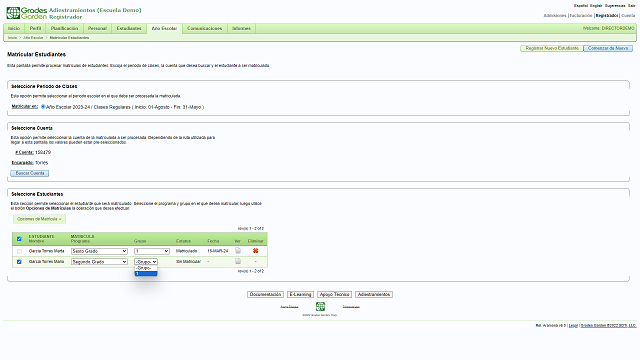The image size is (640, 360).
Task: Switch language to Español
Action: [580, 6]
